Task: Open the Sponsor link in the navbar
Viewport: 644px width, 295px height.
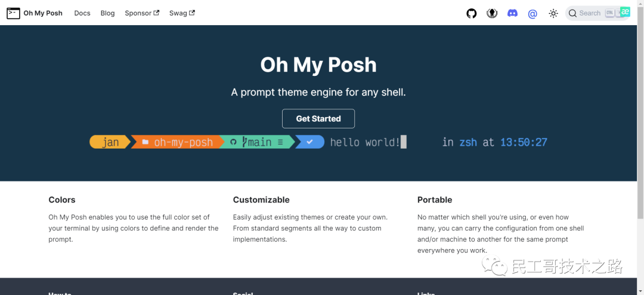Action: point(138,13)
